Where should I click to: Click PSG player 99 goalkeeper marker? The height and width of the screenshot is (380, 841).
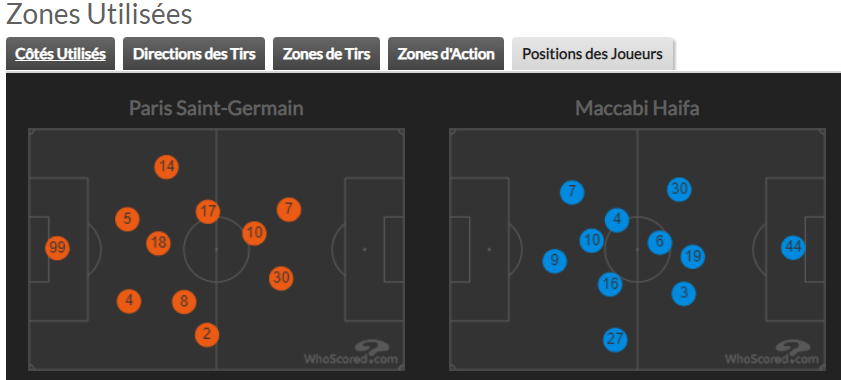point(57,248)
